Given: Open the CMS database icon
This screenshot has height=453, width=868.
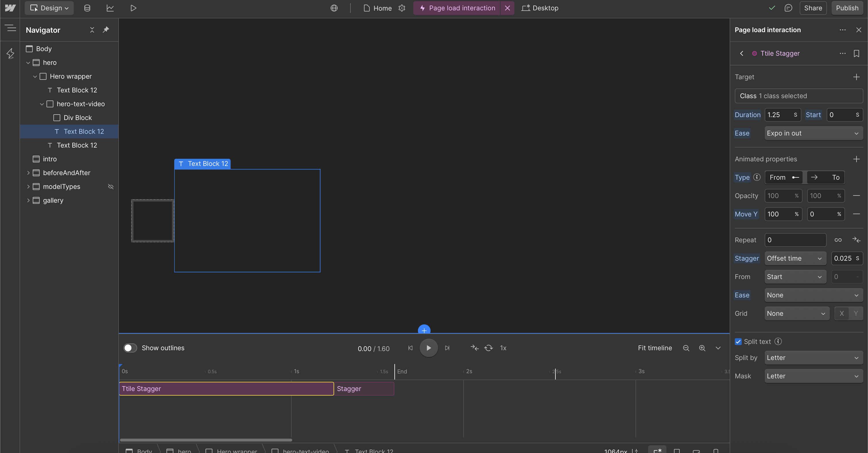Looking at the screenshot, I should [87, 8].
